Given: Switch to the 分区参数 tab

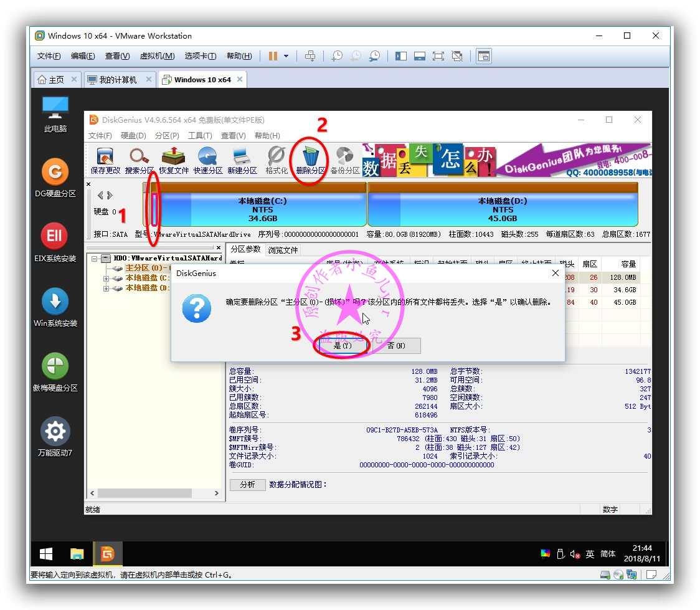Looking at the screenshot, I should [x=245, y=249].
